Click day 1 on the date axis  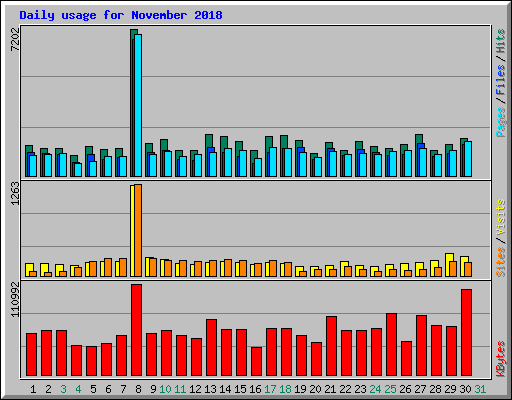click(x=33, y=389)
